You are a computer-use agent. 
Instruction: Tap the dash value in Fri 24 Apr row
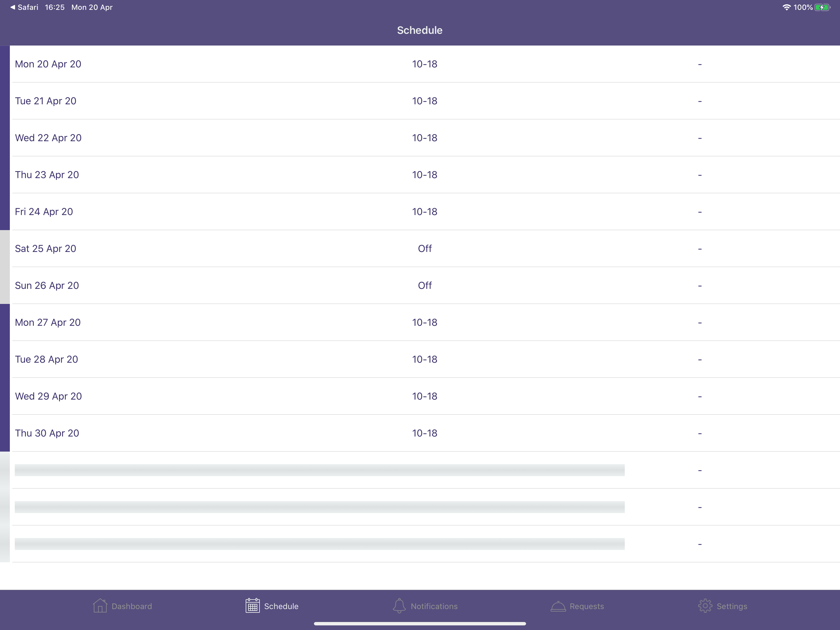click(699, 212)
